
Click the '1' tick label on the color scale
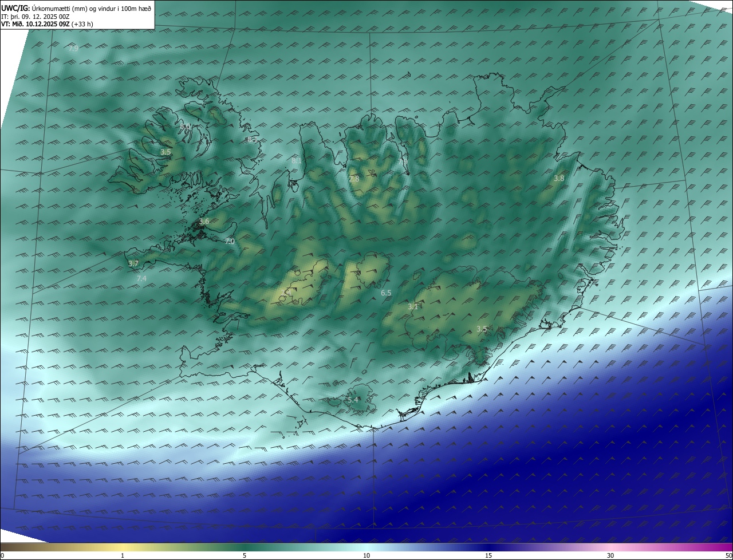[123, 555]
